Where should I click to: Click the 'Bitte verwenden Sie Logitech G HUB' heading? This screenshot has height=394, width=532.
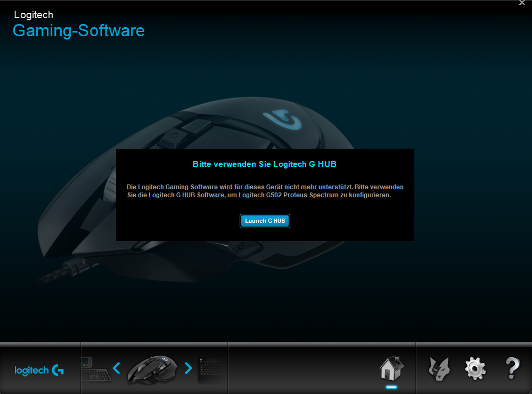[x=265, y=164]
